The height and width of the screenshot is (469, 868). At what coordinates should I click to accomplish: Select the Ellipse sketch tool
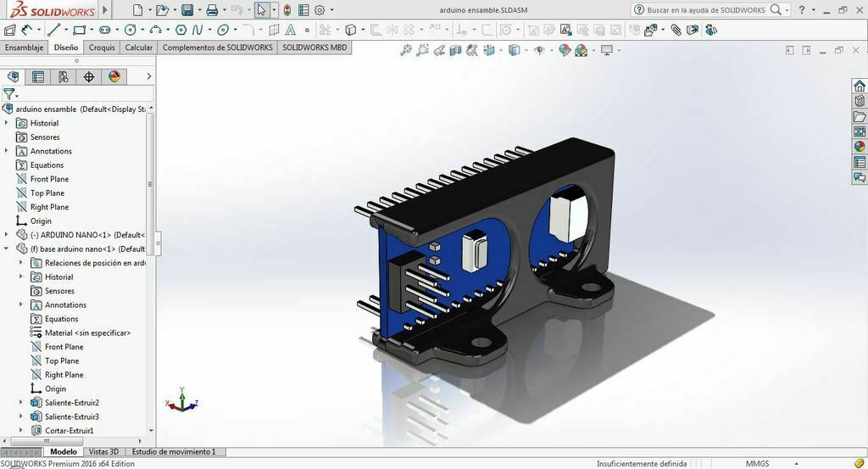(x=223, y=30)
